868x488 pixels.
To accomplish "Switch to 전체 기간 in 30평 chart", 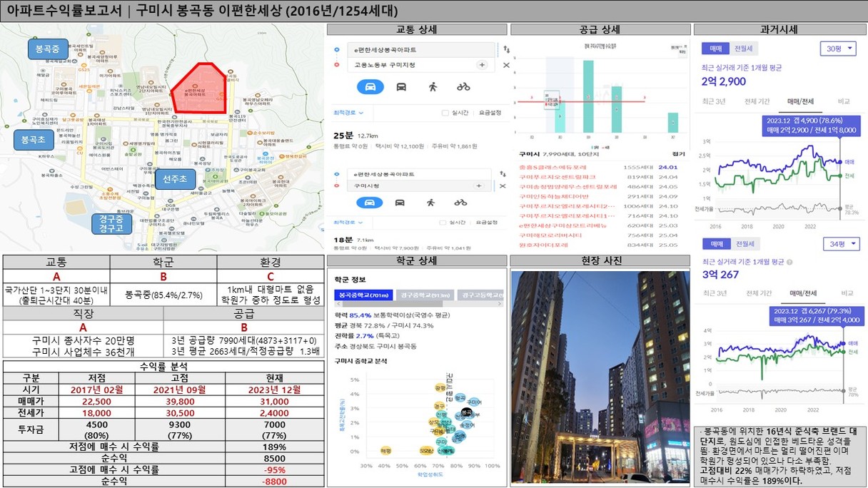I will coord(757,101).
